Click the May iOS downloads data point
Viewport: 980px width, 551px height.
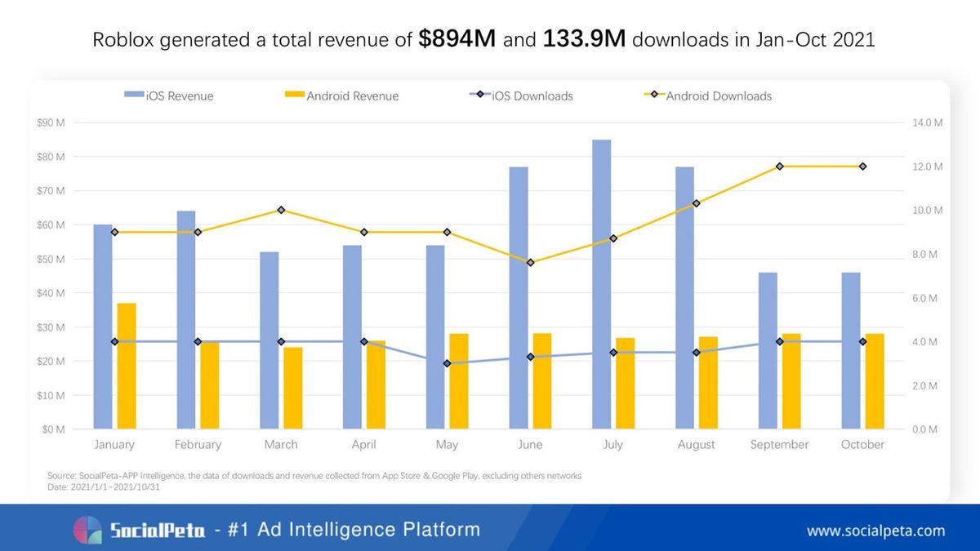(447, 363)
